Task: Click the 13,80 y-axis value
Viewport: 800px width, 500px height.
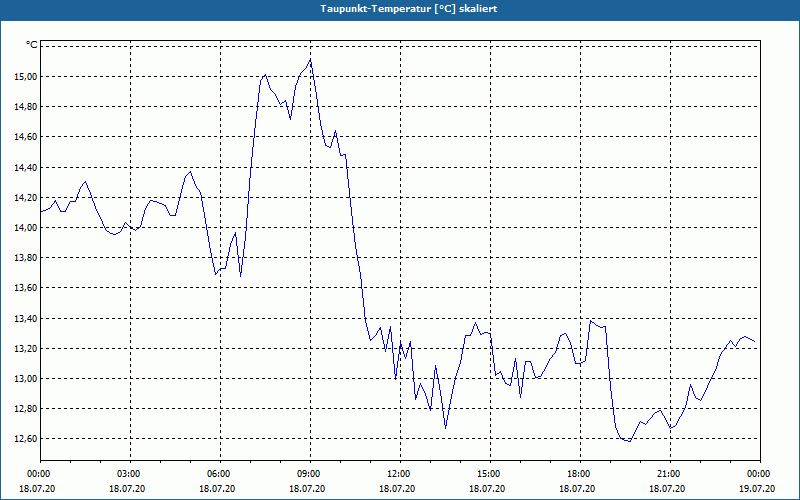Action: [x=27, y=258]
